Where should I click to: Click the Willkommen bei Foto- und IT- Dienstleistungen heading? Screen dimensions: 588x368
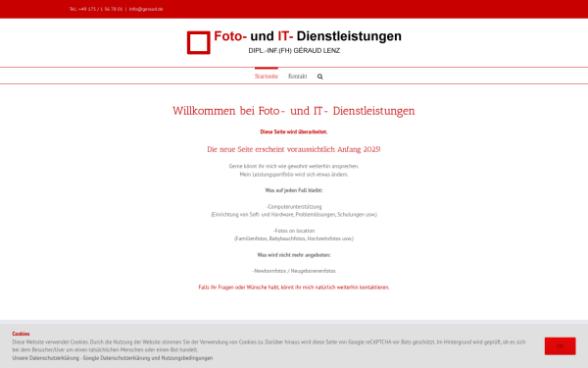point(294,111)
